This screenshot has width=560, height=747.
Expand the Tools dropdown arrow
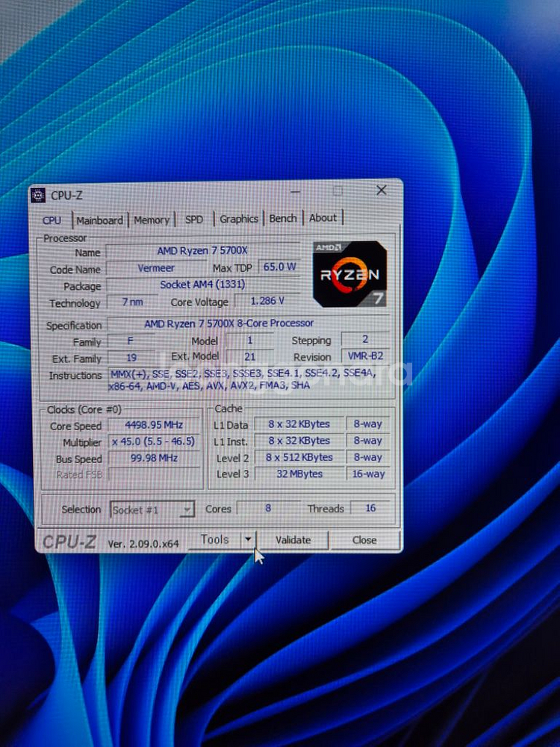coord(248,539)
